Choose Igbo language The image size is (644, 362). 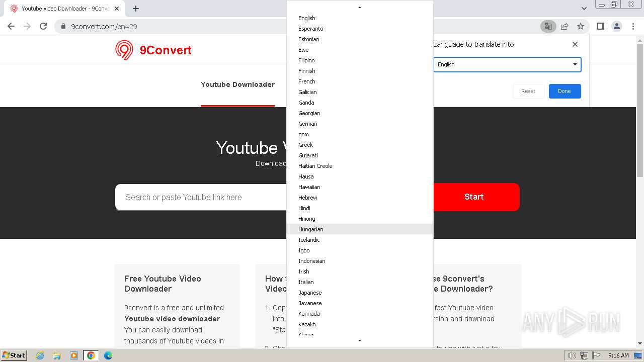click(x=360, y=250)
